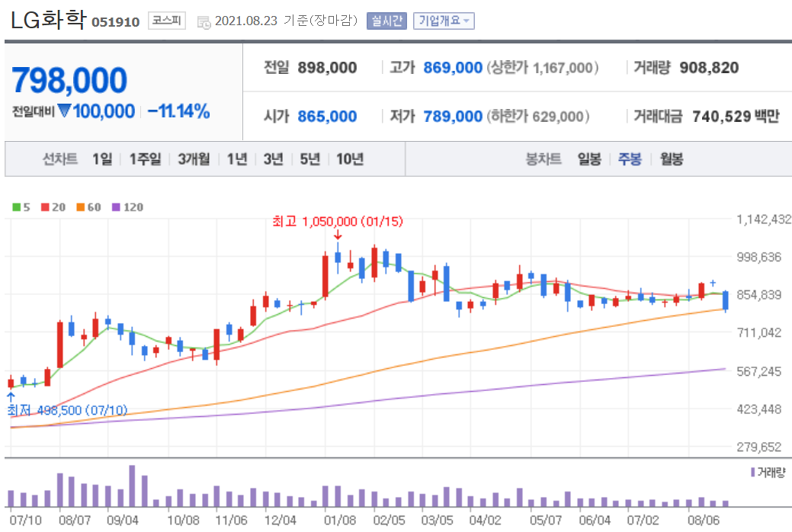The width and height of the screenshot is (792, 532).
Task: Click the LG화학 stock name heading
Action: (48, 20)
